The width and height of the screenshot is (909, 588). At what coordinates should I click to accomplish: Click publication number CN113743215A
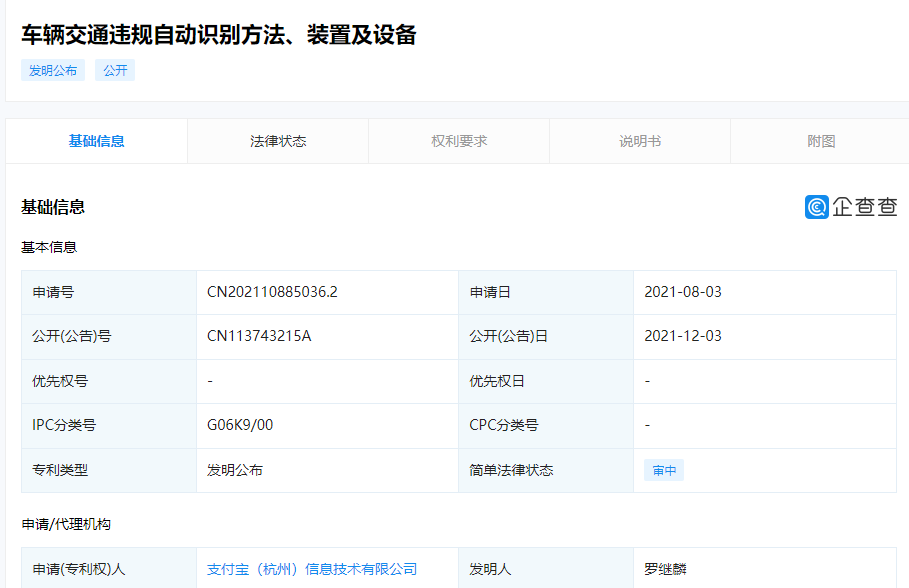[x=259, y=336]
